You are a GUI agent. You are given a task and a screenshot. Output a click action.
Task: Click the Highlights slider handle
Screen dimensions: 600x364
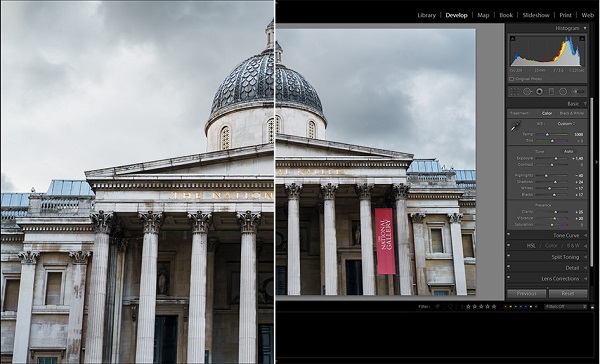(546, 176)
